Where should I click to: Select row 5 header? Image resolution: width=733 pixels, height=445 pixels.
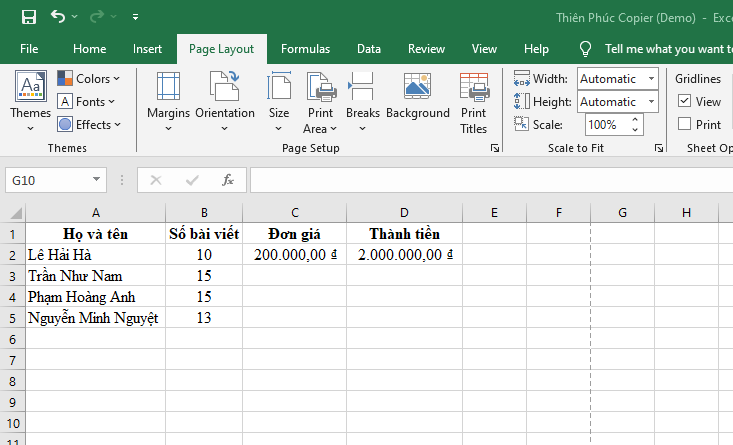tap(13, 318)
